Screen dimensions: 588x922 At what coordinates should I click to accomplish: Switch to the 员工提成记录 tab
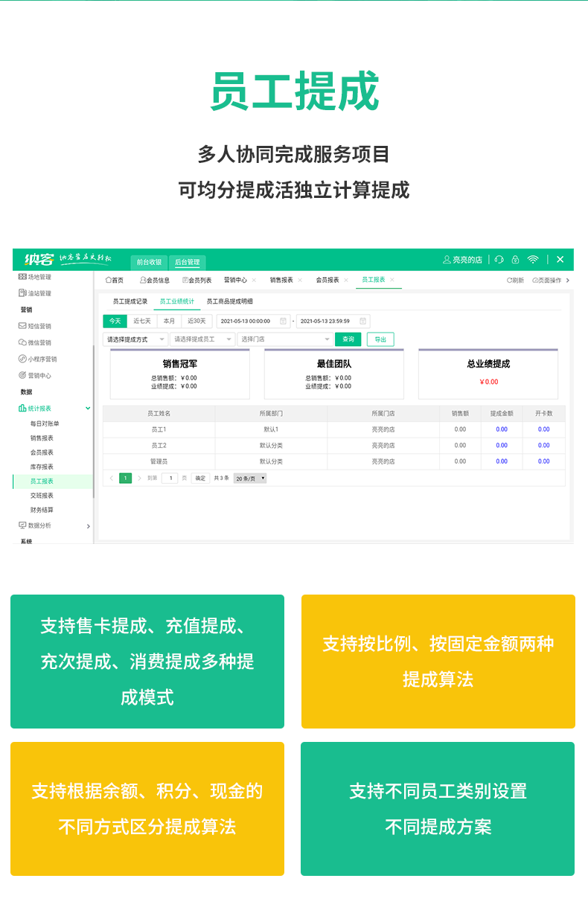(x=130, y=301)
